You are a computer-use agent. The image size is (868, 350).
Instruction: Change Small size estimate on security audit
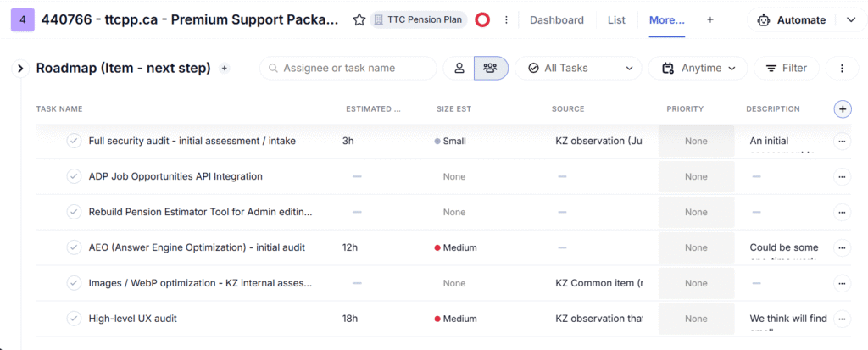pos(450,142)
